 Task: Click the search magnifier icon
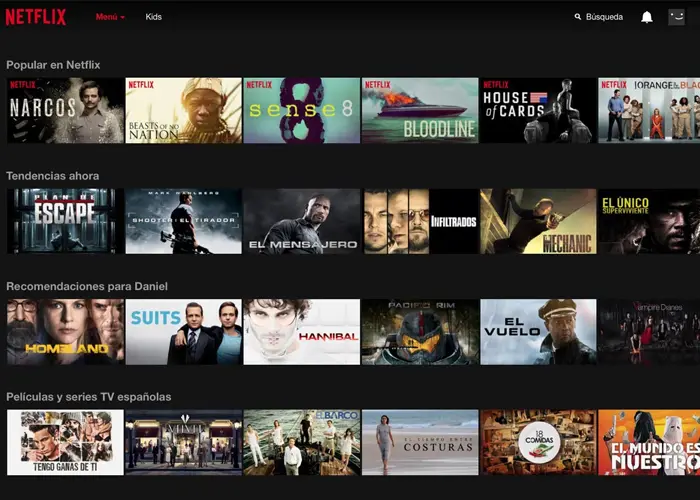[578, 17]
